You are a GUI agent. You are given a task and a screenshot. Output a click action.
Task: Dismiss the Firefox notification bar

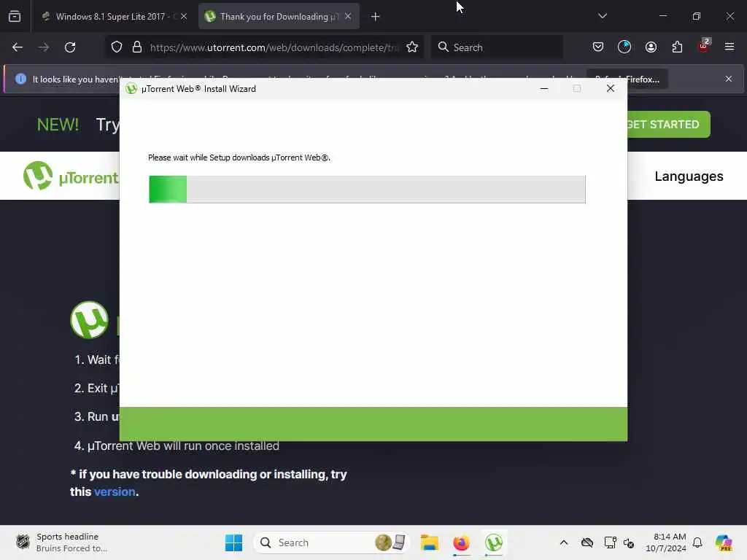click(729, 79)
